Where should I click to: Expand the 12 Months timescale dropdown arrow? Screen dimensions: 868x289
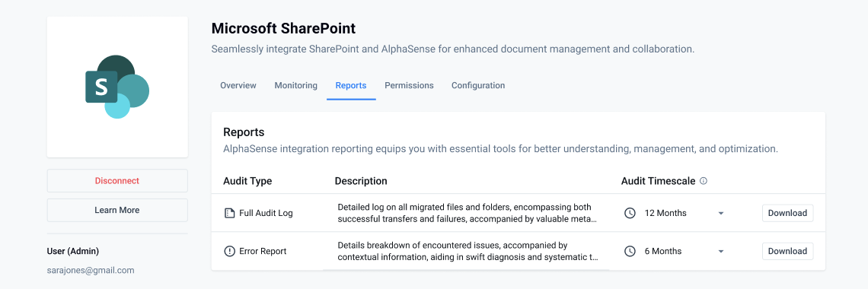[x=721, y=213]
